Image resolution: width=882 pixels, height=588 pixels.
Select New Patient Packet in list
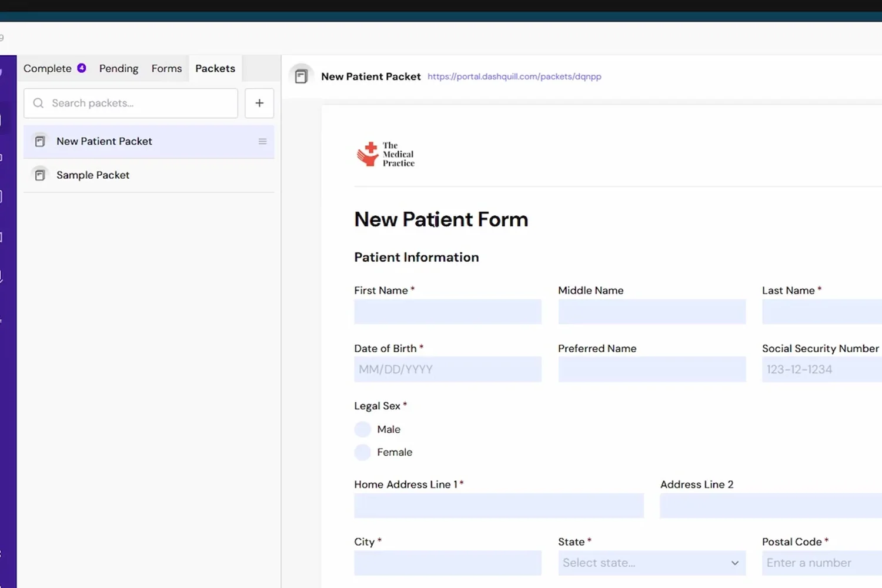pos(149,142)
